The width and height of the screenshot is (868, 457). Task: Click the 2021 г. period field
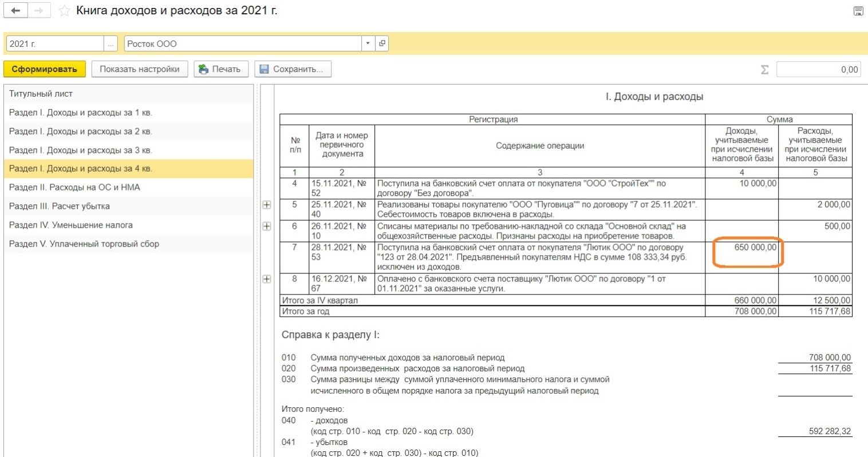tap(55, 43)
